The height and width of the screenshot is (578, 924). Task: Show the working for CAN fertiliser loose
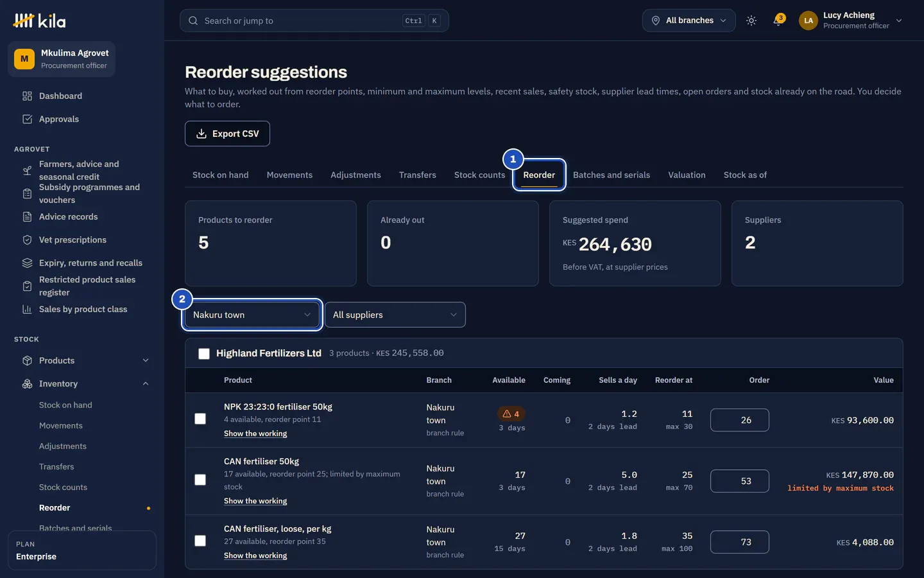point(255,556)
